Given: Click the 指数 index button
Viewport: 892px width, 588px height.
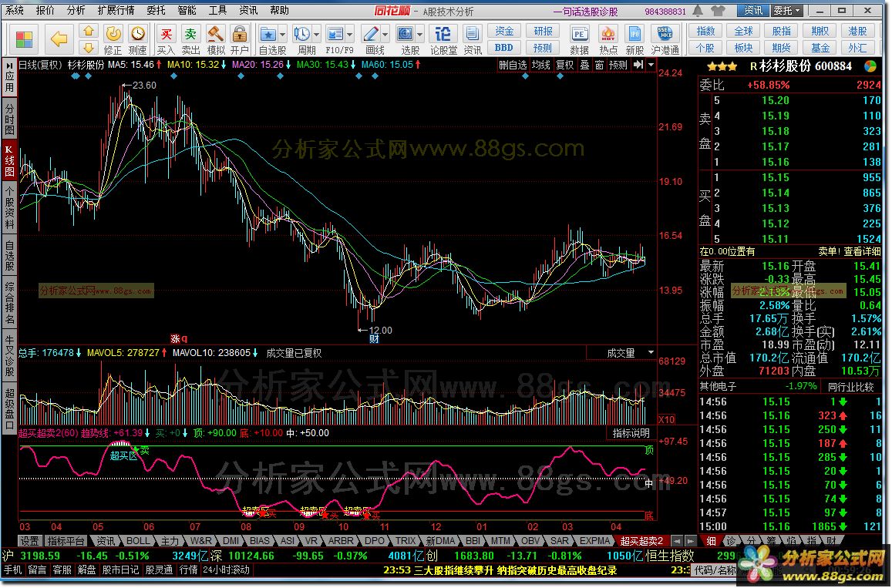Looking at the screenshot, I should click(705, 32).
